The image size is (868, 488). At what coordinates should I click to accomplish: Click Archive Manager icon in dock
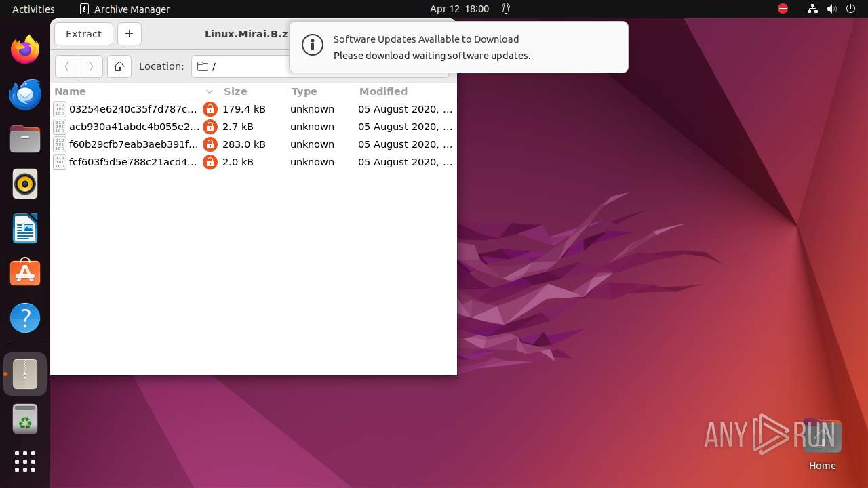[x=25, y=374]
